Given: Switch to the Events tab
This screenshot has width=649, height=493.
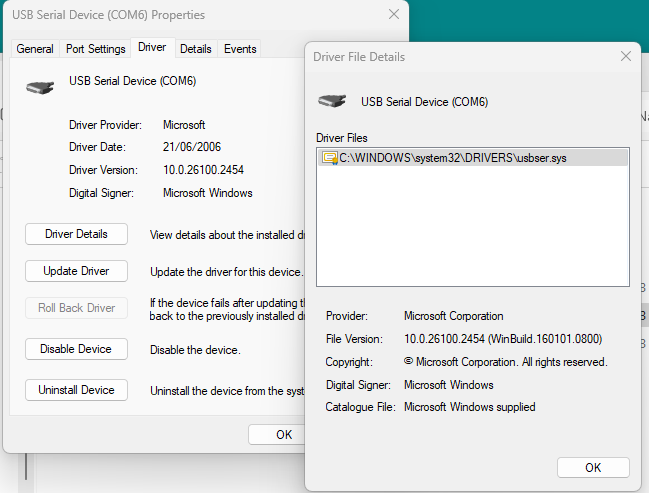Looking at the screenshot, I should click(x=240, y=49).
